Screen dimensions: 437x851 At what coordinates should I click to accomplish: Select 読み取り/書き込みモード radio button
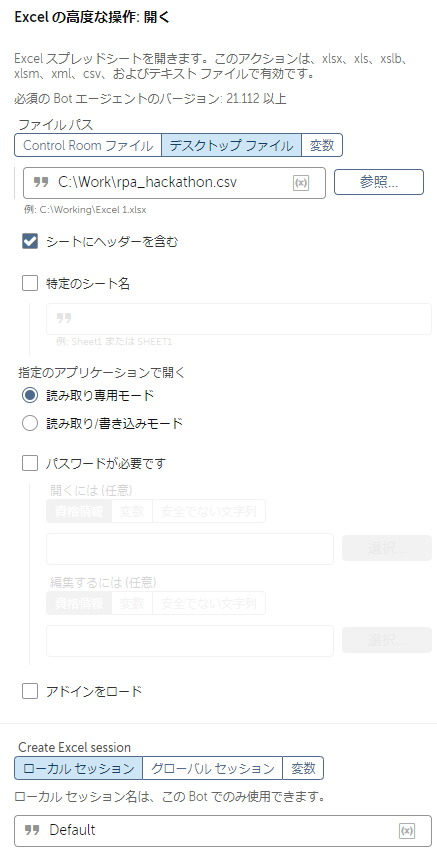(30, 424)
